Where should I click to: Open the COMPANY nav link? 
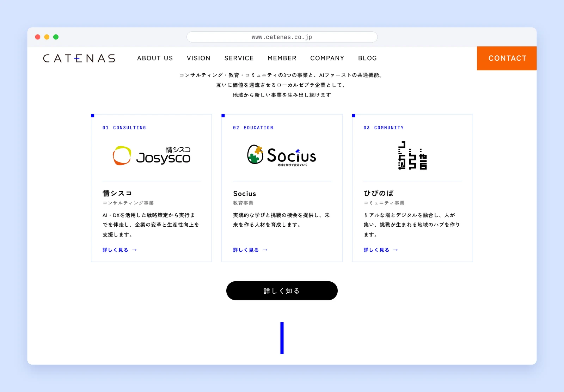pos(327,58)
